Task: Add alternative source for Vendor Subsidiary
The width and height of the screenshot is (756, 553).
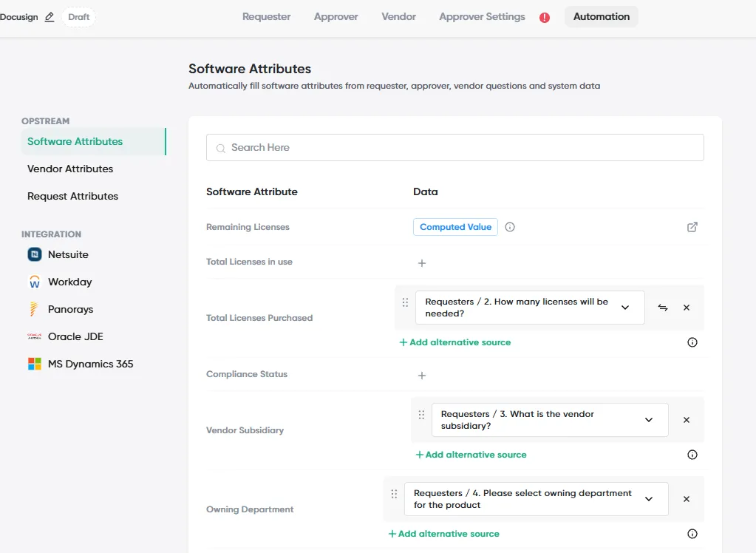Action: (471, 455)
